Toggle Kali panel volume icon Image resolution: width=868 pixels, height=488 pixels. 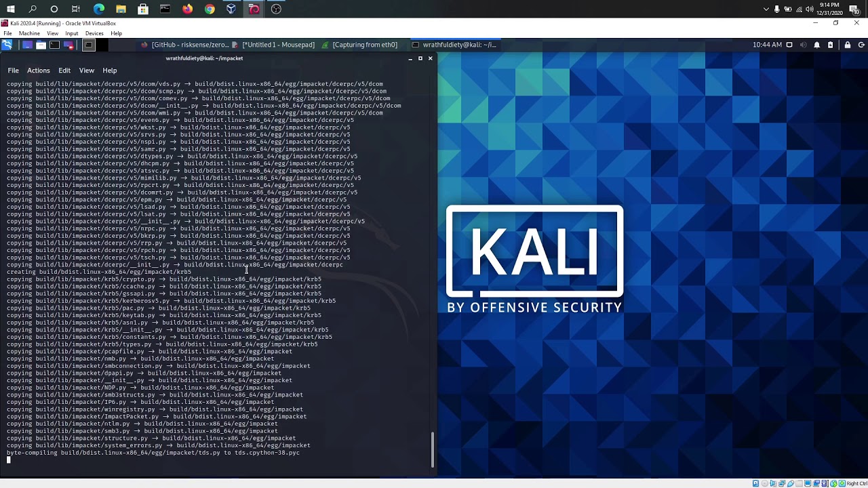[x=803, y=45]
